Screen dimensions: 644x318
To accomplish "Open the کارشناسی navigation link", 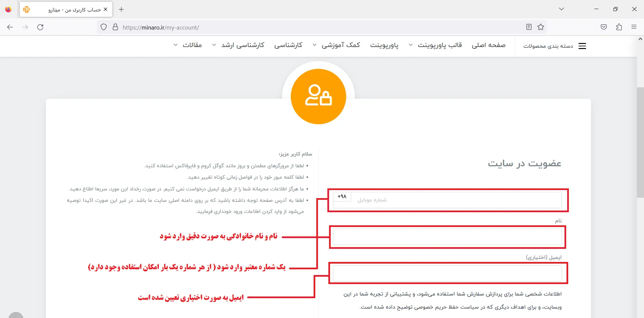I will tap(288, 45).
